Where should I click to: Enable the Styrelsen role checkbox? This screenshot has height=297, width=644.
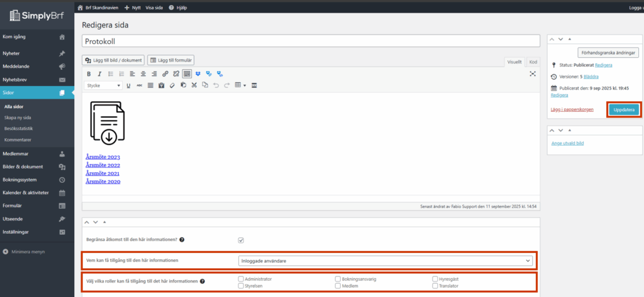point(241,286)
